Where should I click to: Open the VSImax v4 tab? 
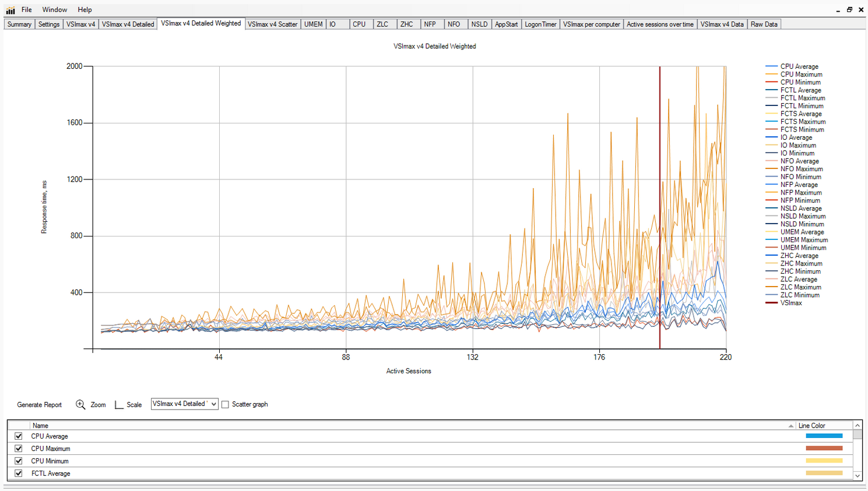pyautogui.click(x=80, y=24)
